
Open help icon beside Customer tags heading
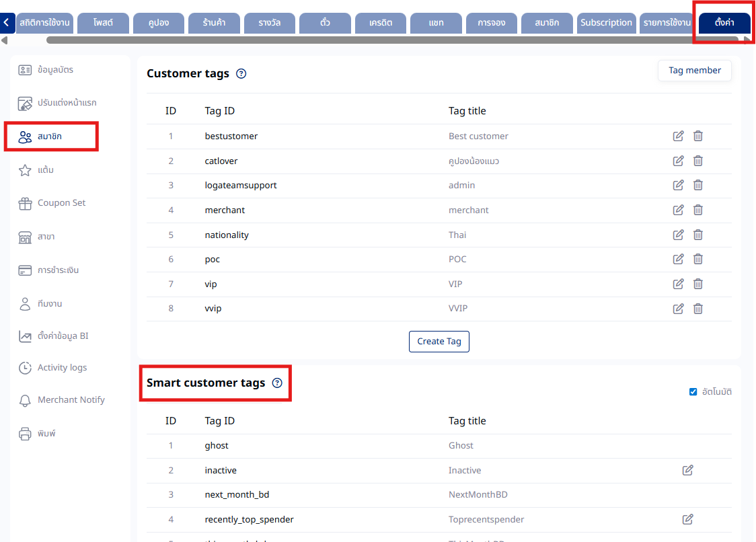(241, 74)
